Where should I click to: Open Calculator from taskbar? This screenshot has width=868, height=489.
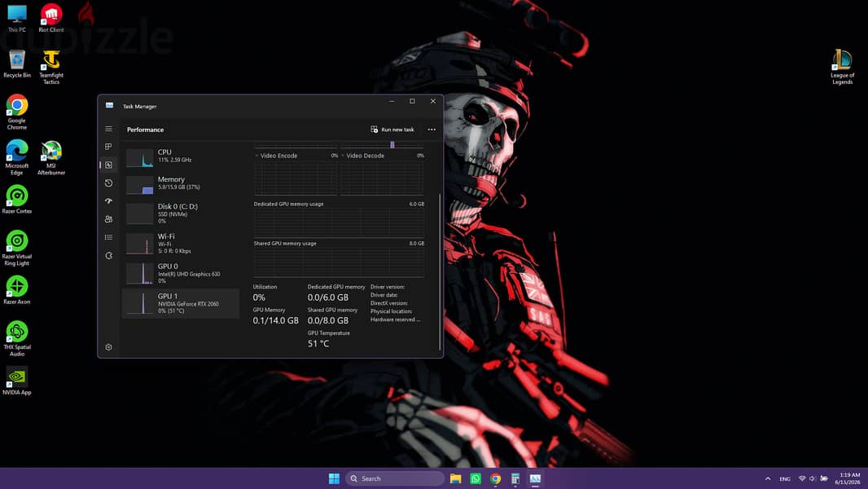point(515,478)
